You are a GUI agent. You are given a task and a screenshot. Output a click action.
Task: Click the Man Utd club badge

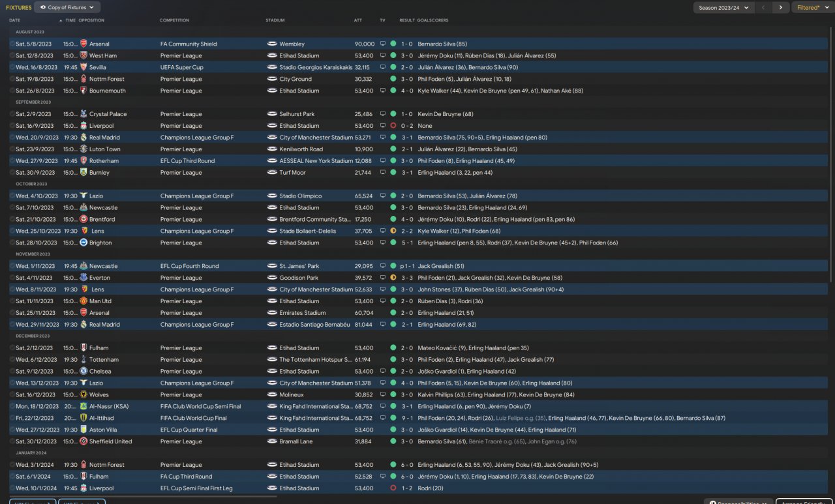(83, 301)
